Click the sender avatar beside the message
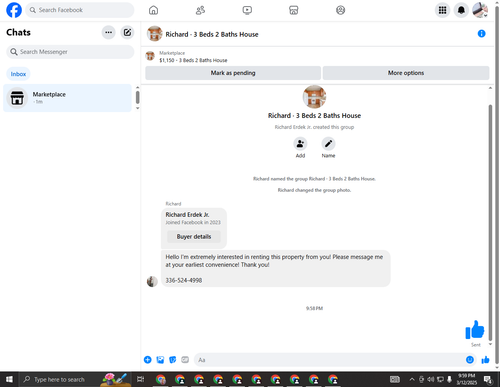Image resolution: width=500 pixels, height=387 pixels. (x=152, y=281)
